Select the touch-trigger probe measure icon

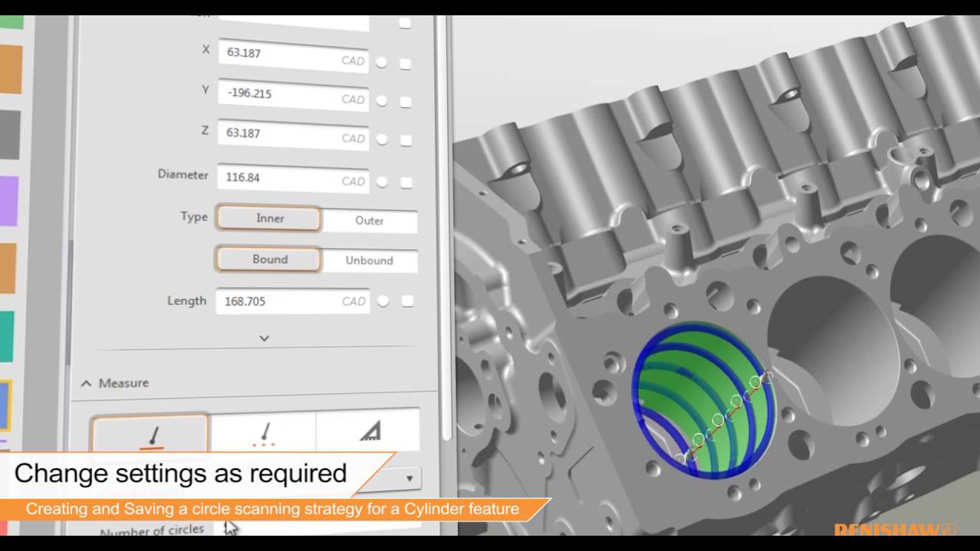pos(150,433)
